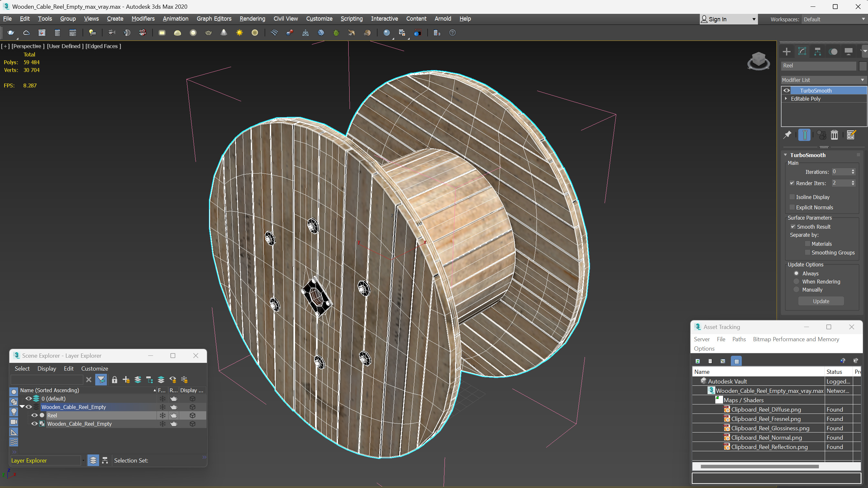Click Configure Modifier Sets icon
Image resolution: width=868 pixels, height=488 pixels.
[851, 135]
